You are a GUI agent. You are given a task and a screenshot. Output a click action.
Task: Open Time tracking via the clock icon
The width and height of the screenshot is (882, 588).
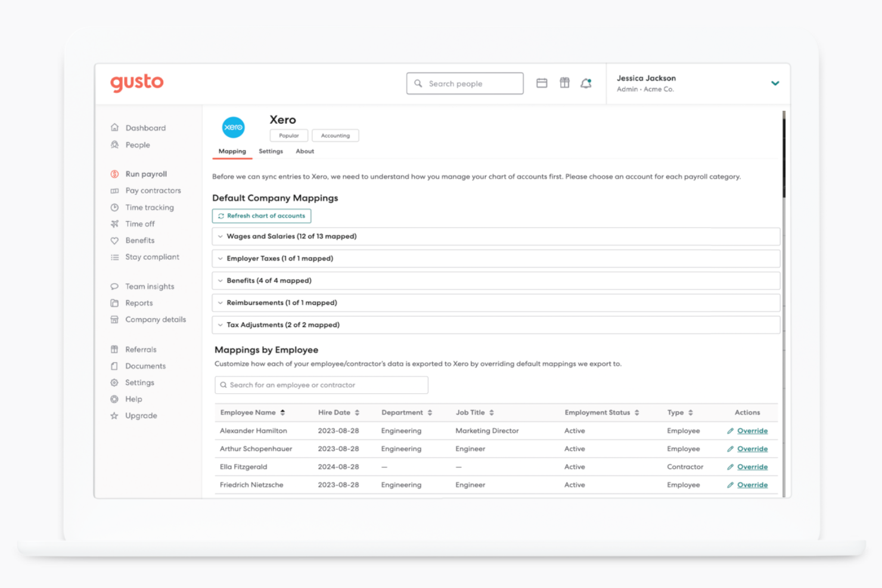coord(114,207)
